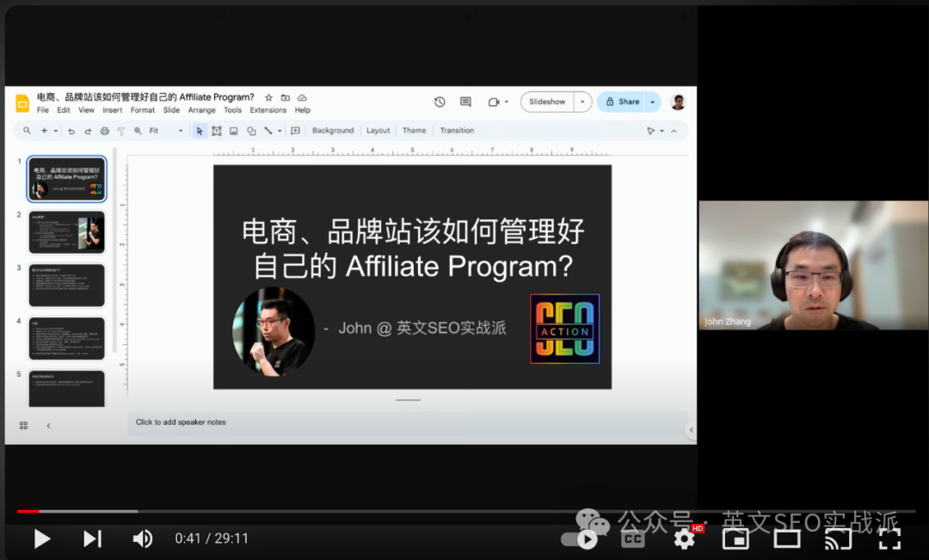Open the comments panel icon

click(465, 102)
